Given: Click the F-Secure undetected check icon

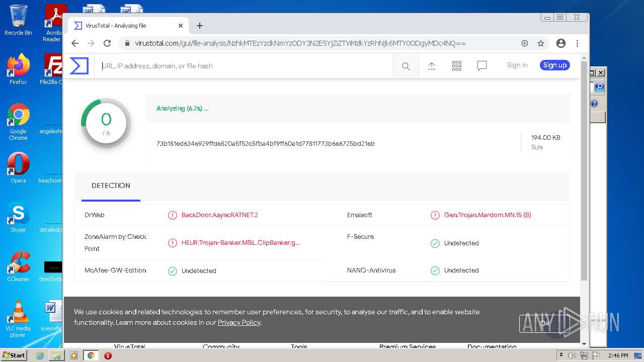Looking at the screenshot, I should click(x=435, y=243).
